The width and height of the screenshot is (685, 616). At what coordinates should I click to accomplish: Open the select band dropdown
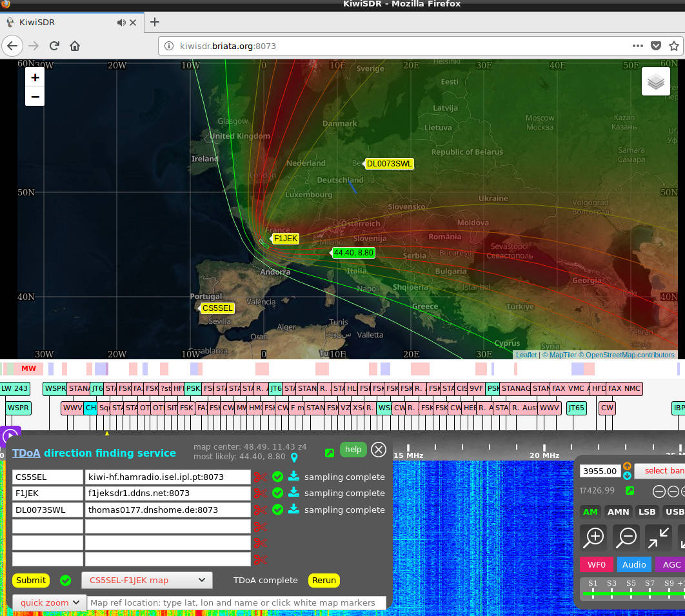click(x=661, y=471)
